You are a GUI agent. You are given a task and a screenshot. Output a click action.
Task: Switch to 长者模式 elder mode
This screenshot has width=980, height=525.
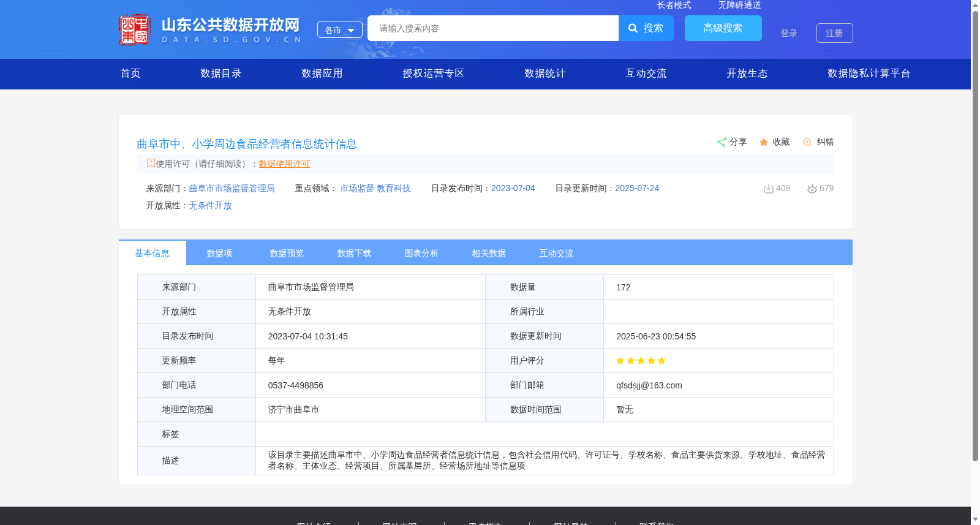pyautogui.click(x=674, y=5)
